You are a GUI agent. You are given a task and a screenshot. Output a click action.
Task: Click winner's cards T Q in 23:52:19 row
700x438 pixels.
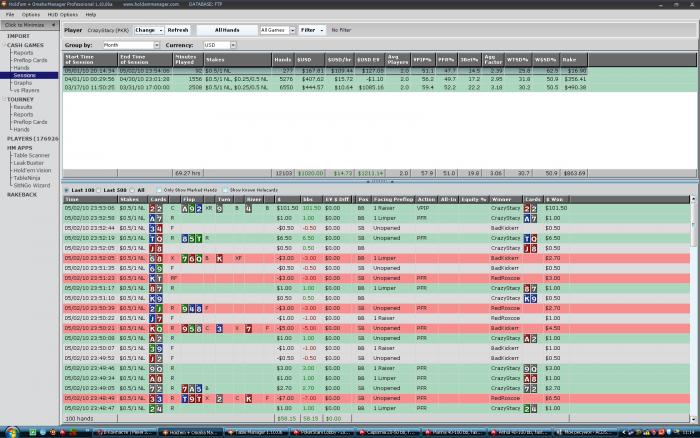tap(530, 238)
